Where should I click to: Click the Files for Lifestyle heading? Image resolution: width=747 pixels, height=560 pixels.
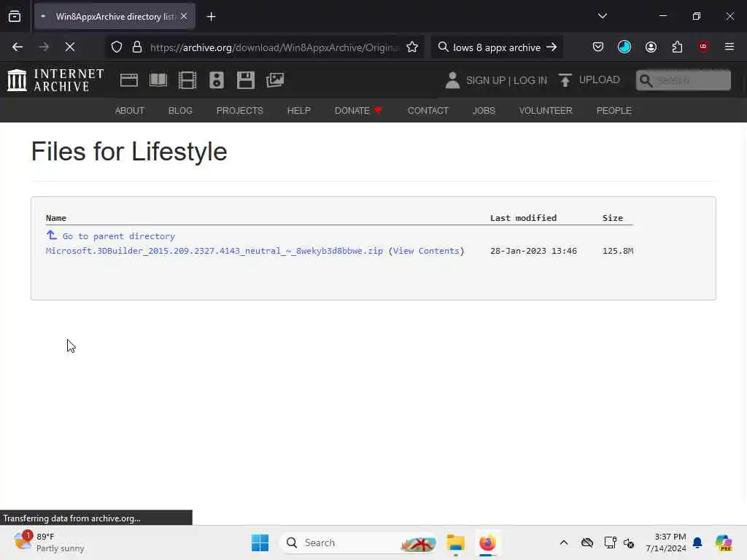point(129,152)
